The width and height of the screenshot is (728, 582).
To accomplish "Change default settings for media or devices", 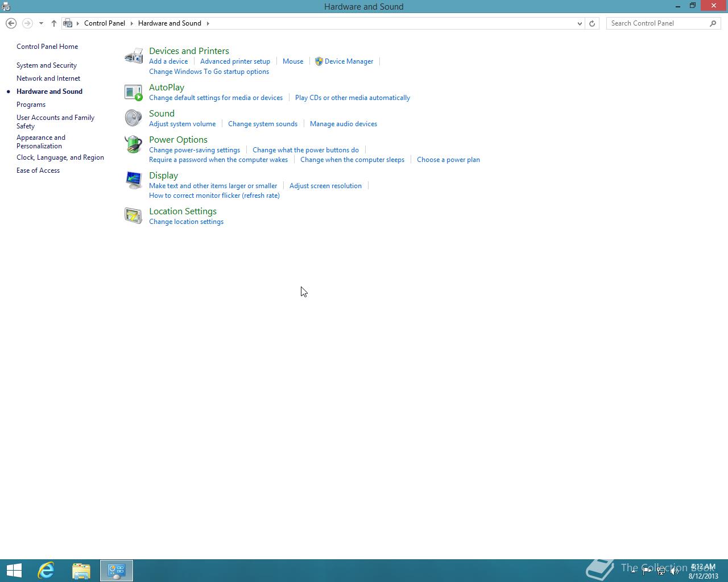I will point(216,98).
